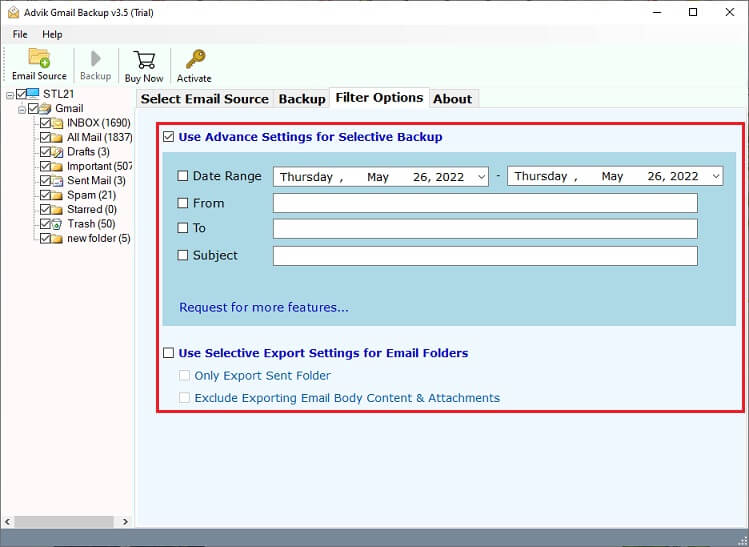Click the Starred folder icon
This screenshot has width=749, height=547.
(57, 209)
